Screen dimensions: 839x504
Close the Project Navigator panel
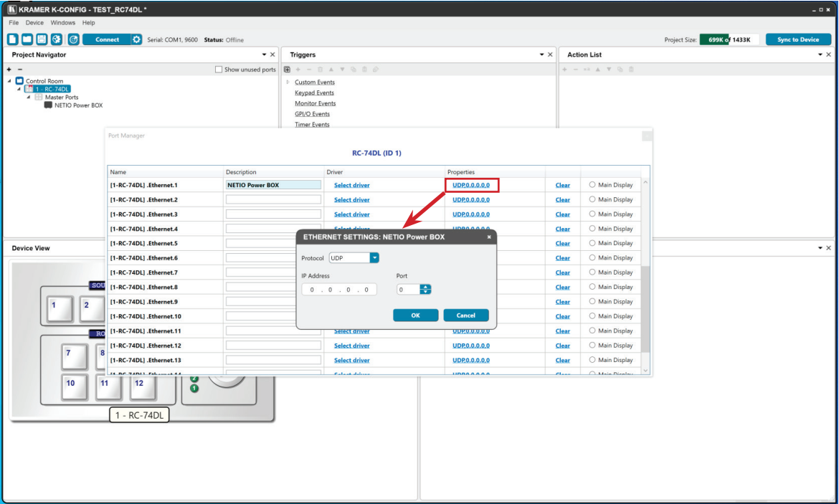point(272,54)
